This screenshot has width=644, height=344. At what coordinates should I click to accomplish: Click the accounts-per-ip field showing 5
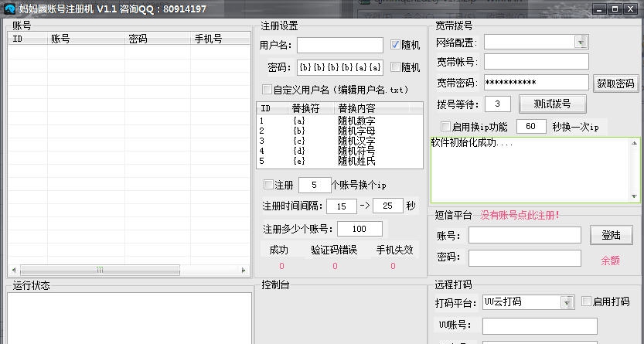tap(315, 185)
